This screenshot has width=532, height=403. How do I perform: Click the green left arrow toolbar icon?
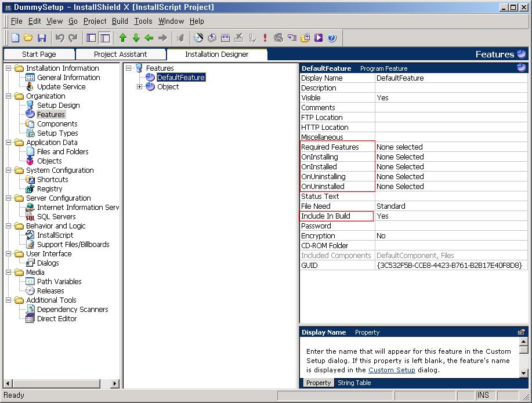[149, 38]
